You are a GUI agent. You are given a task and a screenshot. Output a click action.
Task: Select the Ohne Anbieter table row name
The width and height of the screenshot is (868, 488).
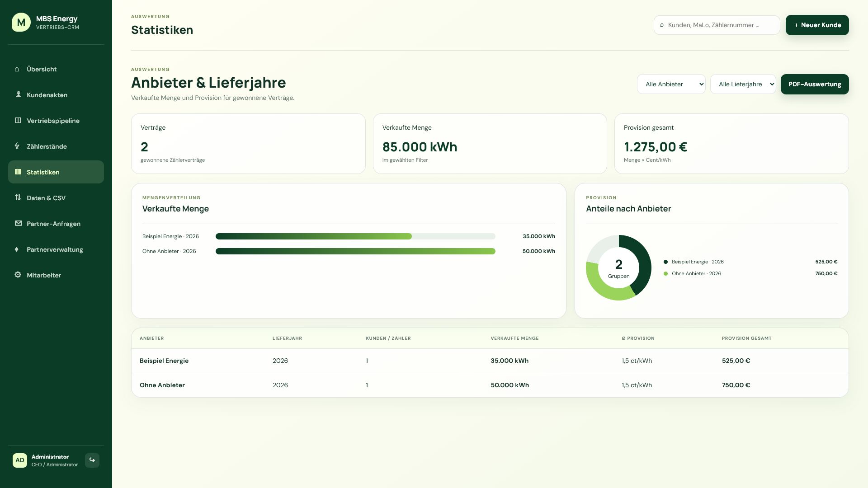pyautogui.click(x=162, y=385)
